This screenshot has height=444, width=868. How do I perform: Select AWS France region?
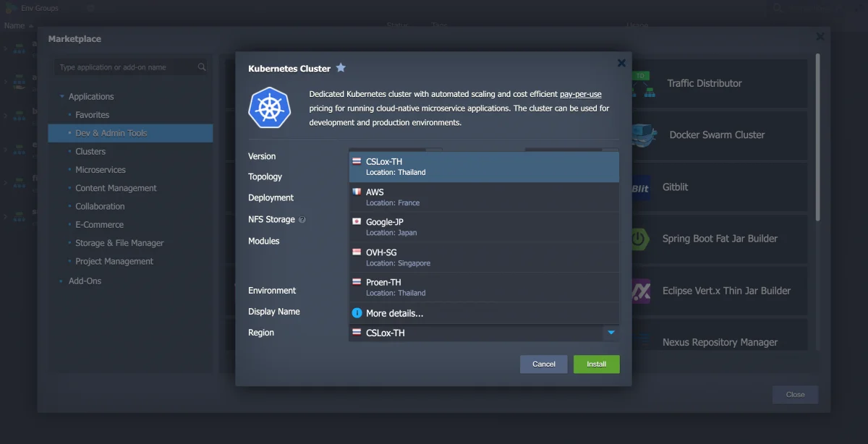point(484,197)
